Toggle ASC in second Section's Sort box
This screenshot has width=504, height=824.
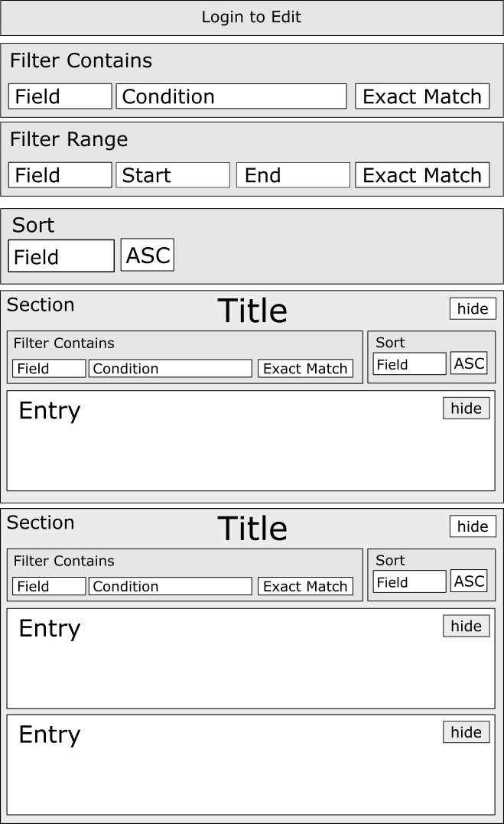(x=469, y=581)
